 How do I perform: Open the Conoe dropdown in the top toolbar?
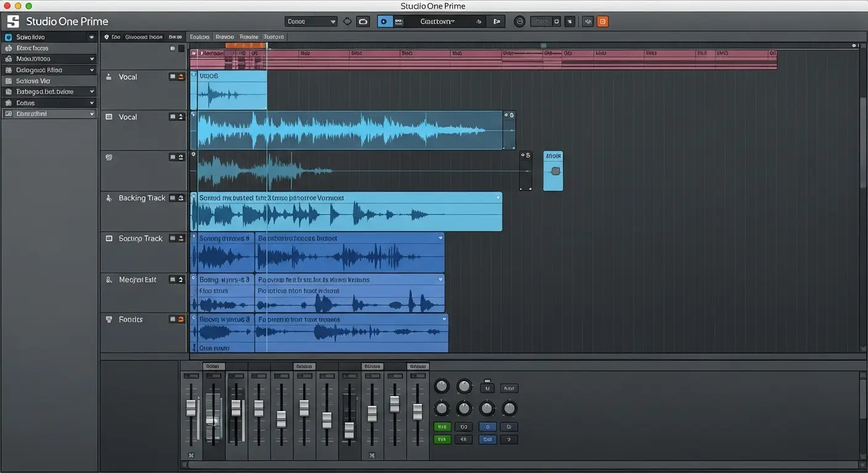(x=311, y=22)
